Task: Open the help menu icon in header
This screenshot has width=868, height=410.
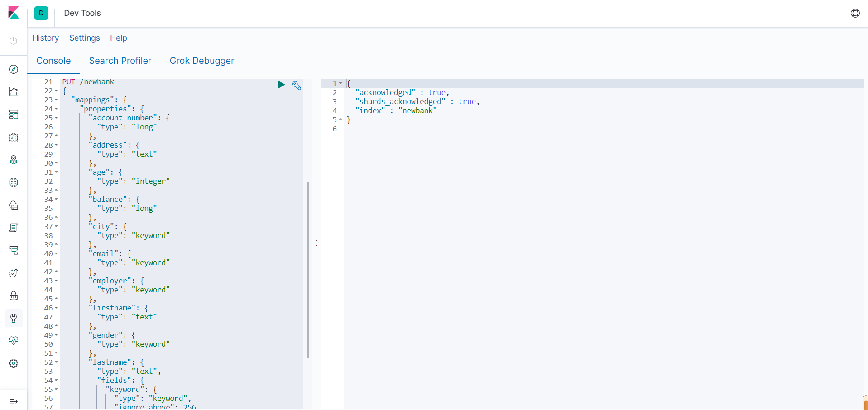Action: [x=855, y=13]
